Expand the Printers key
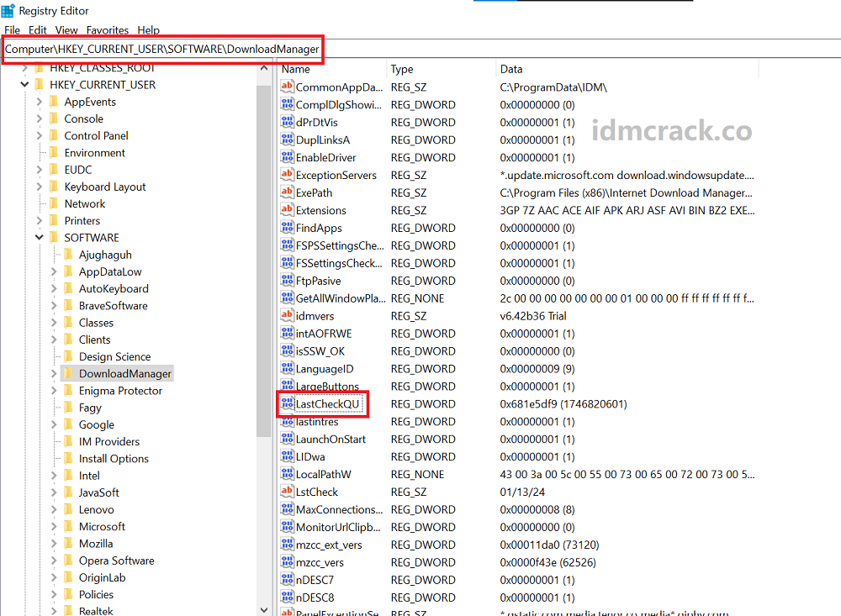This screenshot has height=616, width=841. [40, 220]
